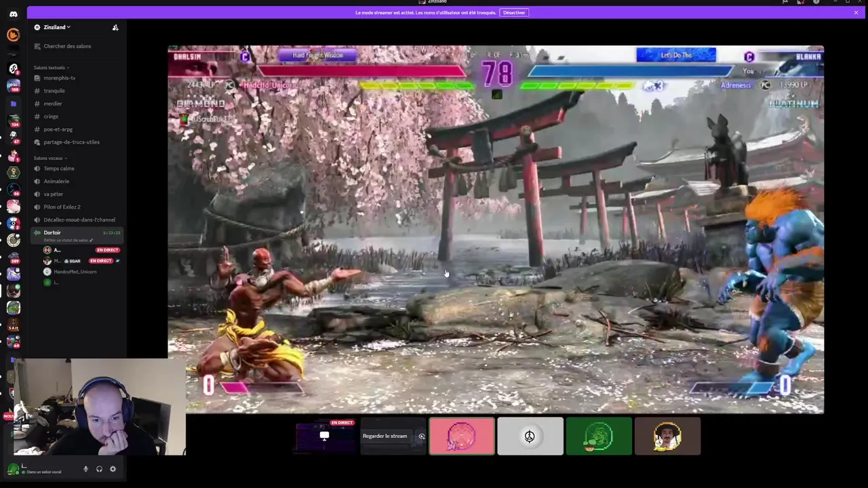Open the SAH server icon
Image resolution: width=868 pixels, height=488 pixels.
(13, 326)
